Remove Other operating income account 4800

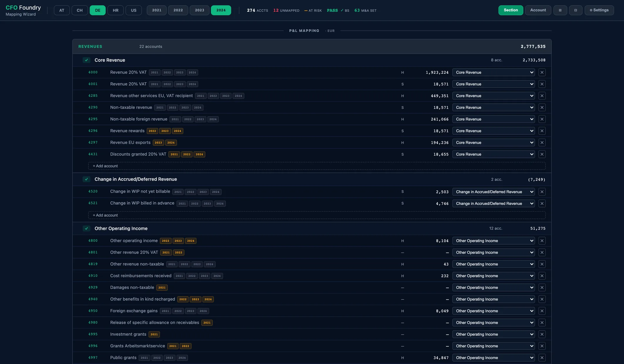coord(542,241)
